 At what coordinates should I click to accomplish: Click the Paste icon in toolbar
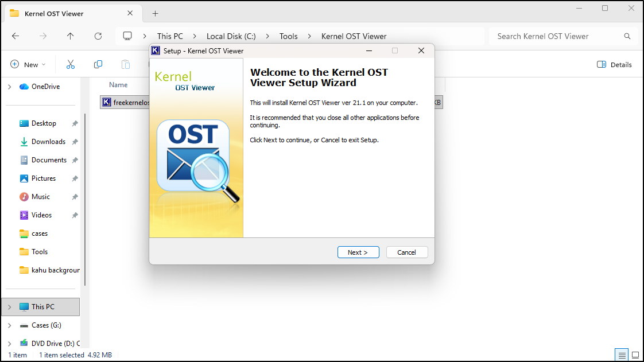click(126, 64)
